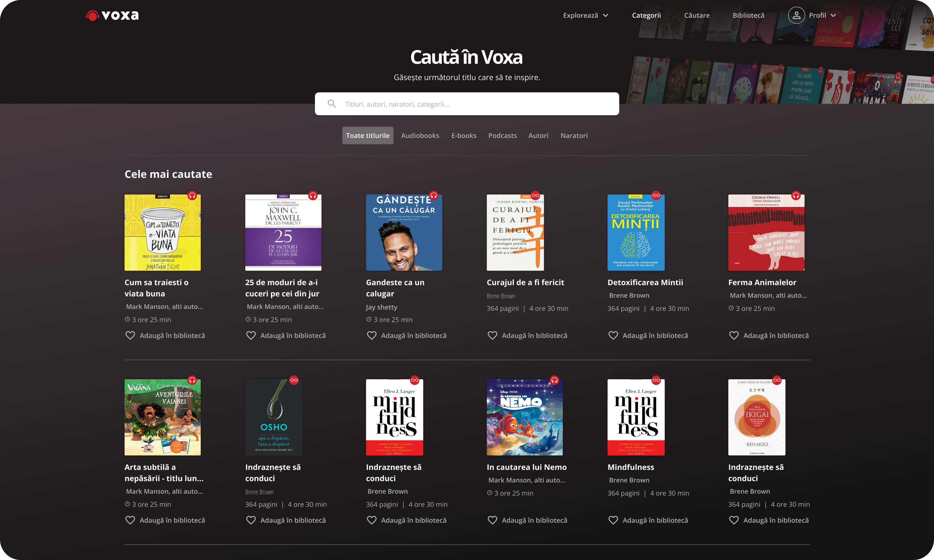The image size is (934, 560).
Task: Click glasses e-book badge on Detoxificarea Mintii
Action: [656, 195]
